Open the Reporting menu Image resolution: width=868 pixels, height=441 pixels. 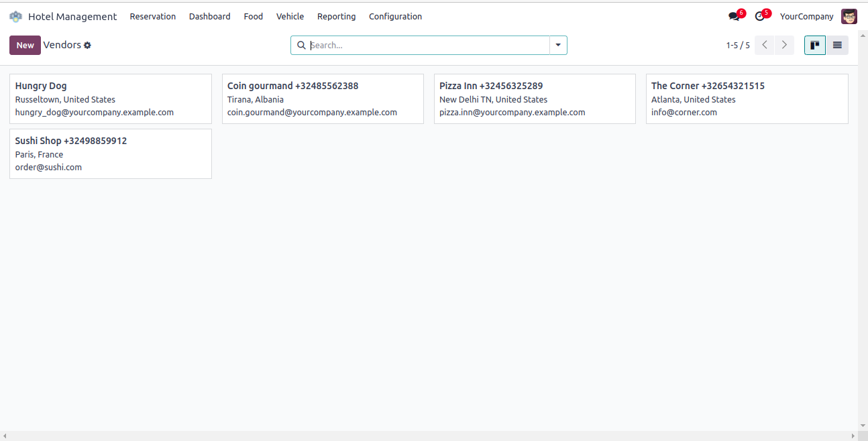coord(337,16)
